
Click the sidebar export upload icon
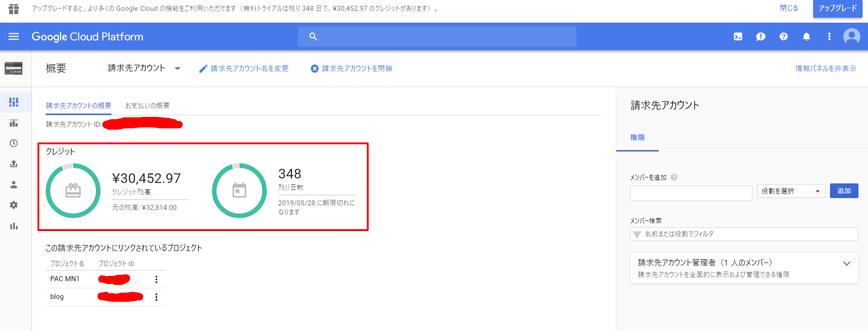(x=14, y=164)
